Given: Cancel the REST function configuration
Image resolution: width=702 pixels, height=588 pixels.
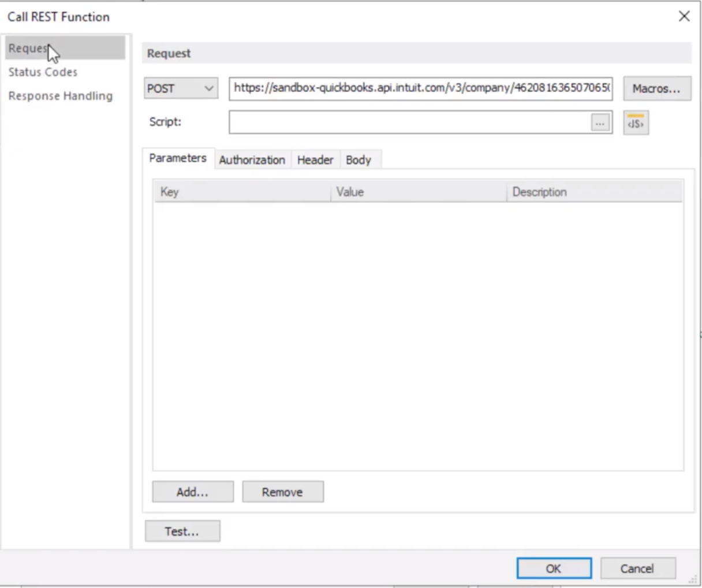Looking at the screenshot, I should (638, 568).
